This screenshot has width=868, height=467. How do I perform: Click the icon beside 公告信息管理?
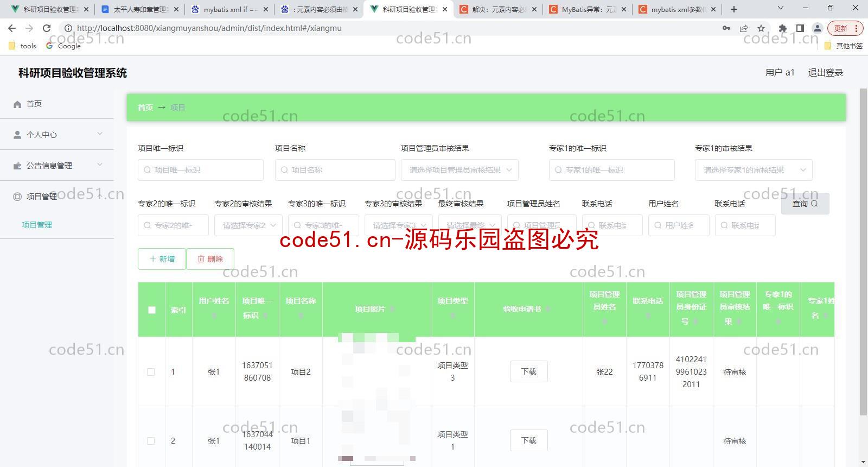coord(17,166)
